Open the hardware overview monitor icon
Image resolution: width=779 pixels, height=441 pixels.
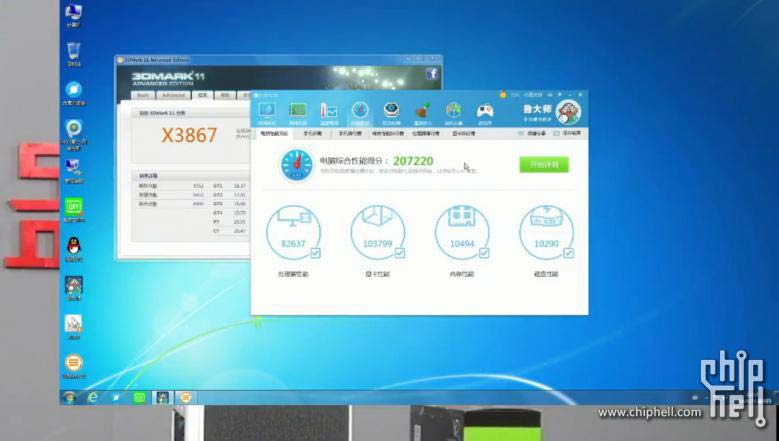coord(266,111)
